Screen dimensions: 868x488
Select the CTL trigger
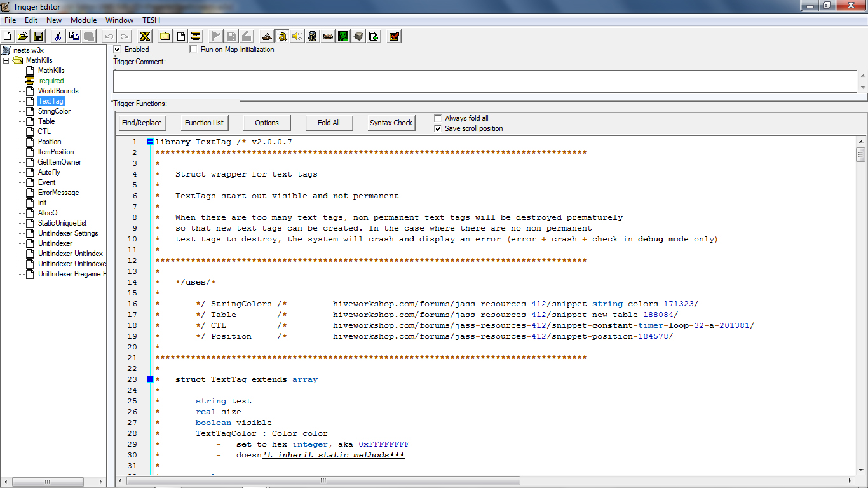point(44,132)
